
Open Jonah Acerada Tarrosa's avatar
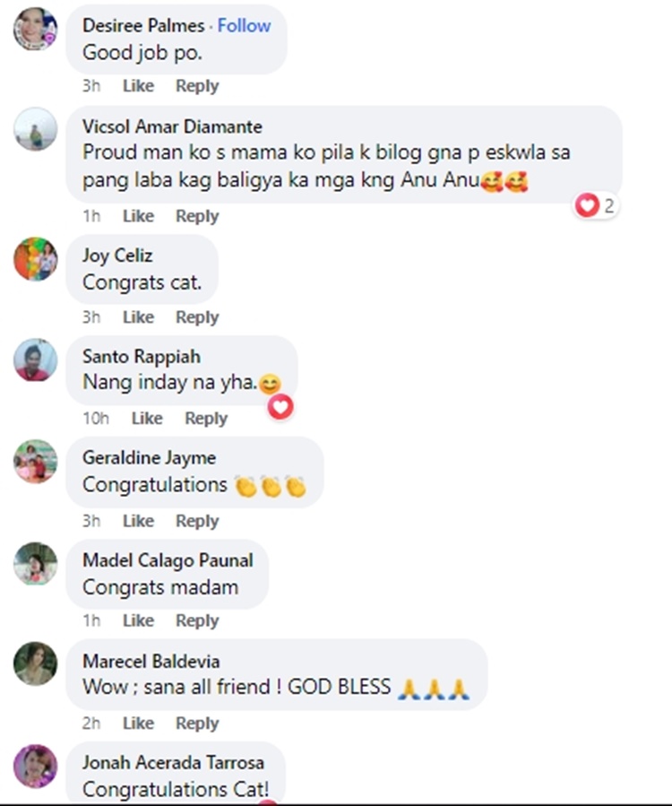click(35, 766)
